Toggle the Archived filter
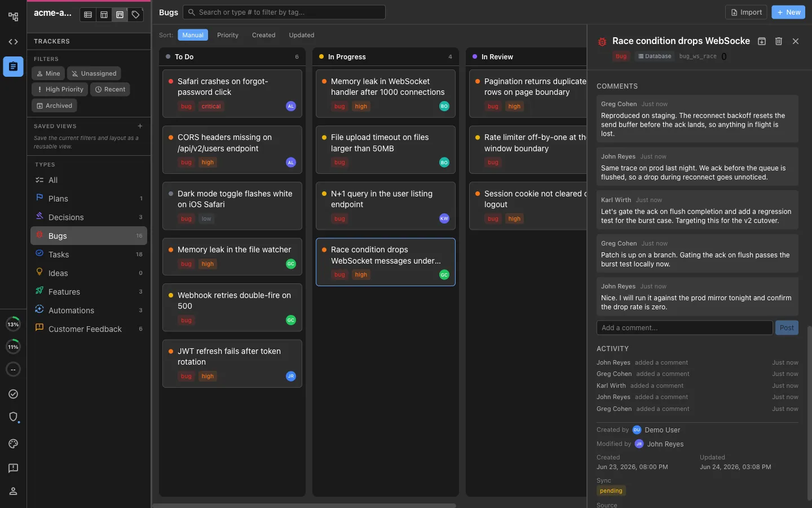 54,106
